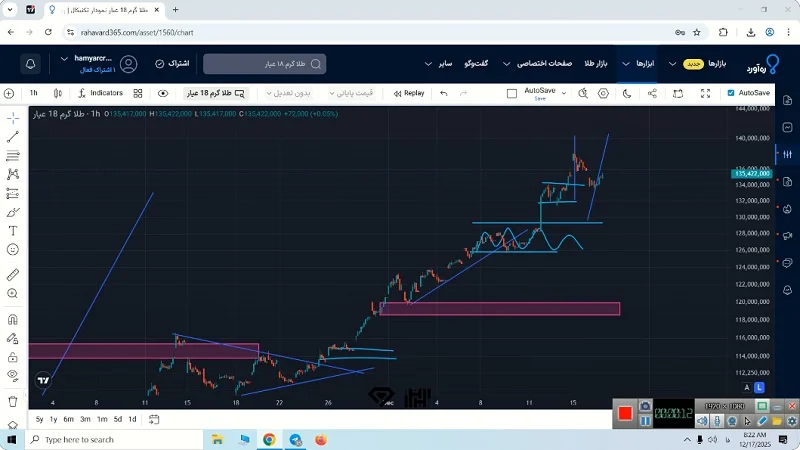
Task: Activate the magnet snap mode
Action: click(x=13, y=320)
